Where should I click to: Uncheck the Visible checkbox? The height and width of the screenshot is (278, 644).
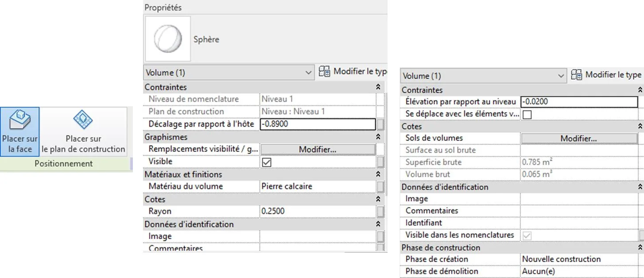click(267, 162)
